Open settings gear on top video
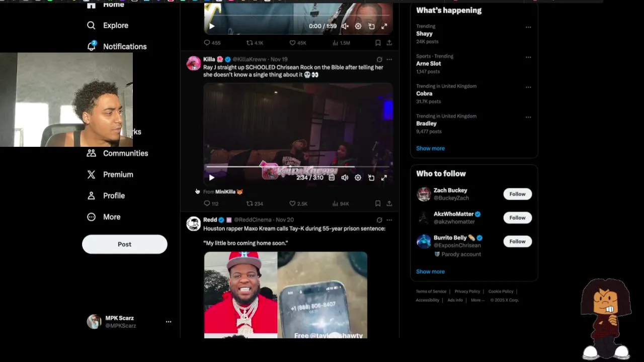 [x=358, y=26]
